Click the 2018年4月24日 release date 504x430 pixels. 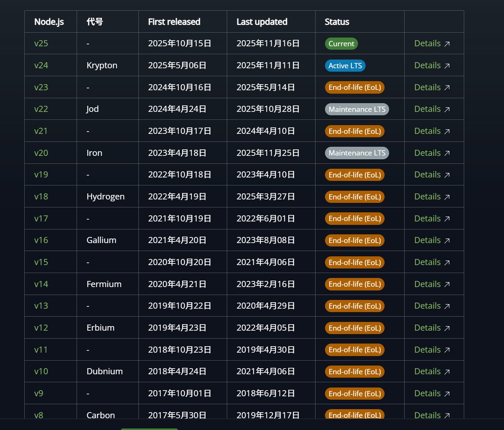point(177,371)
